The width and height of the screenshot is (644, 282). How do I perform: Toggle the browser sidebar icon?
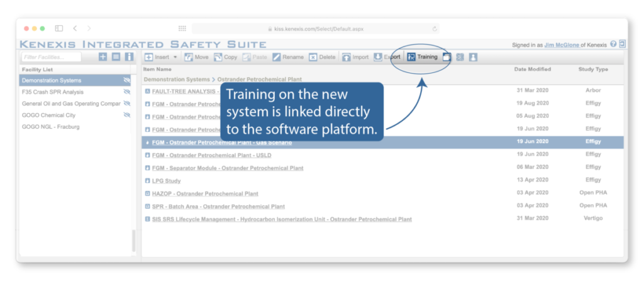(x=58, y=28)
